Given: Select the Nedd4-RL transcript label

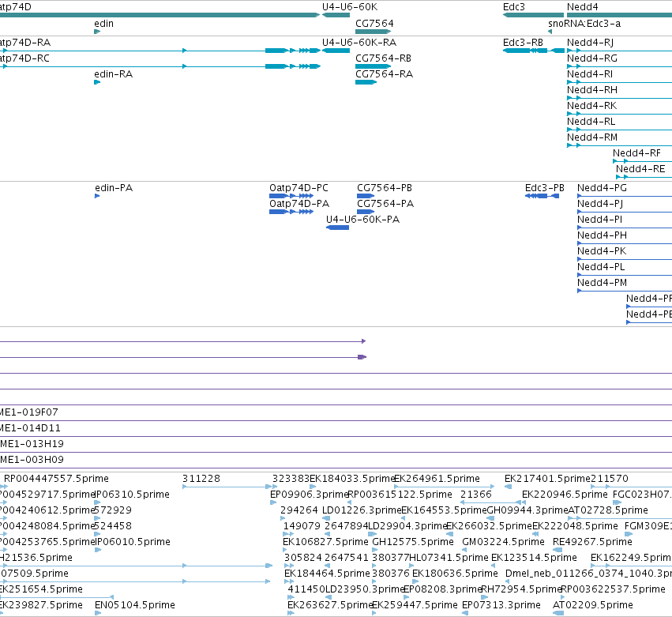Looking at the screenshot, I should 591,122.
